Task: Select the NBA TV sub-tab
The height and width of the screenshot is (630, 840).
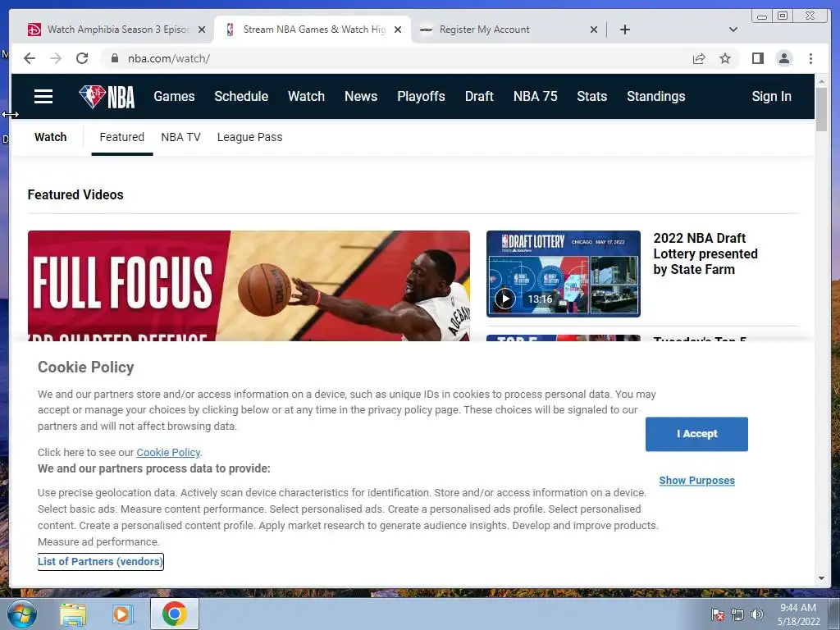Action: click(180, 137)
